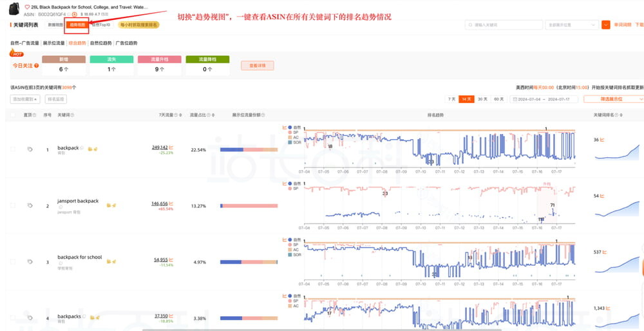644x331 pixels.
Task: Click the calendar icon in date range field
Action: point(513,99)
